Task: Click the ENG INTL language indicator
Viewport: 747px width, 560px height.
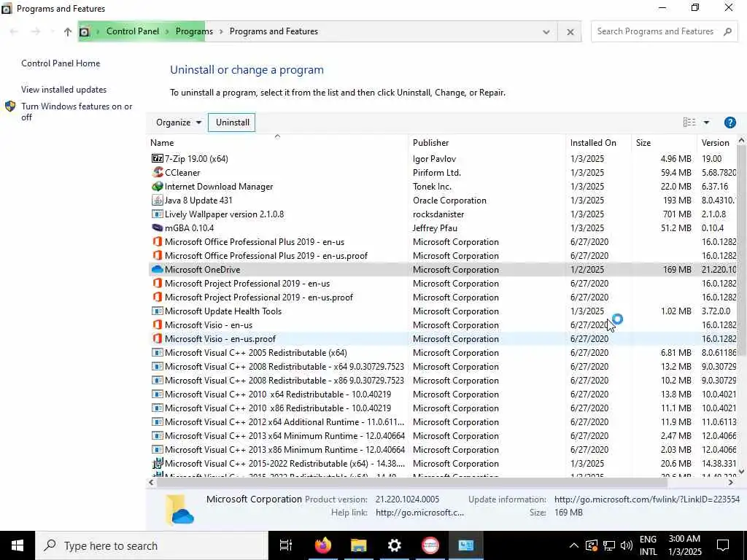Action: click(648, 545)
